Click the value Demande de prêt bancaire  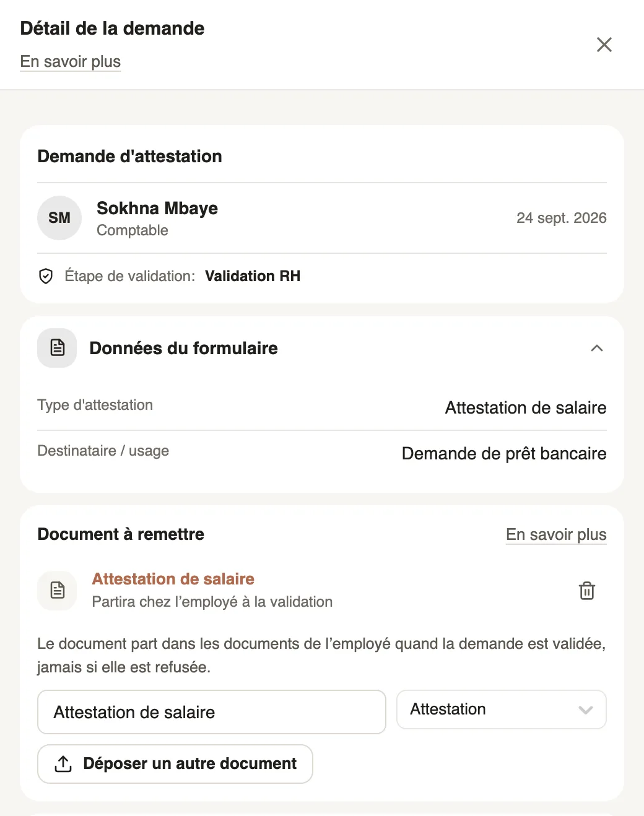pyautogui.click(x=504, y=454)
